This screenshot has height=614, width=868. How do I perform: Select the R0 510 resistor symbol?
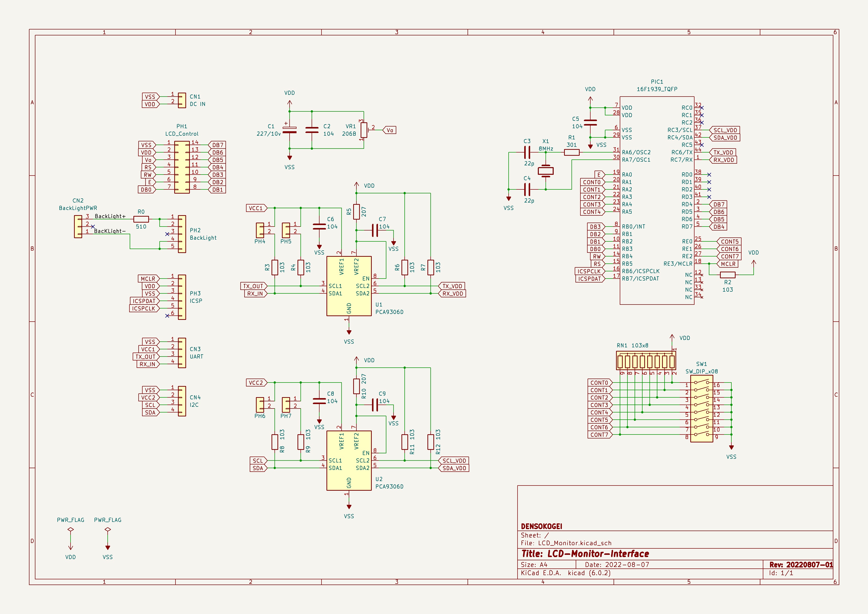click(x=141, y=219)
